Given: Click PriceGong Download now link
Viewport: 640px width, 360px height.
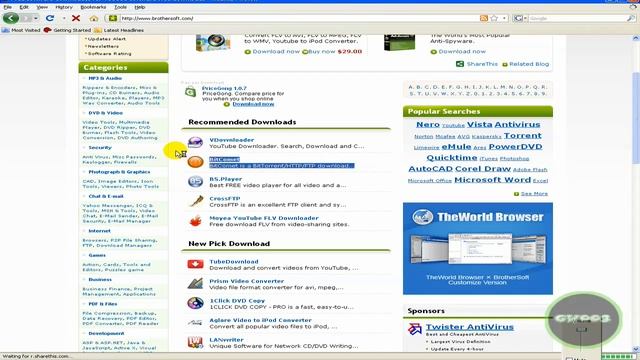Looking at the screenshot, I should point(253,104).
